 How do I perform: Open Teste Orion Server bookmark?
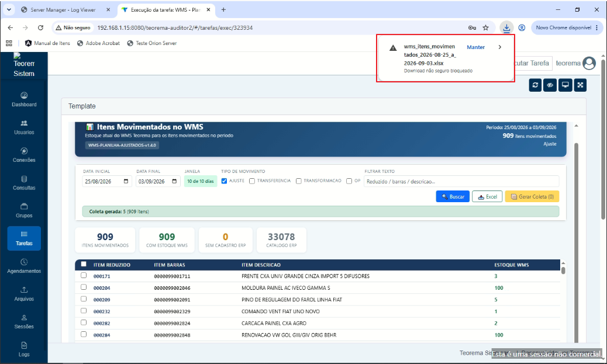[152, 43]
